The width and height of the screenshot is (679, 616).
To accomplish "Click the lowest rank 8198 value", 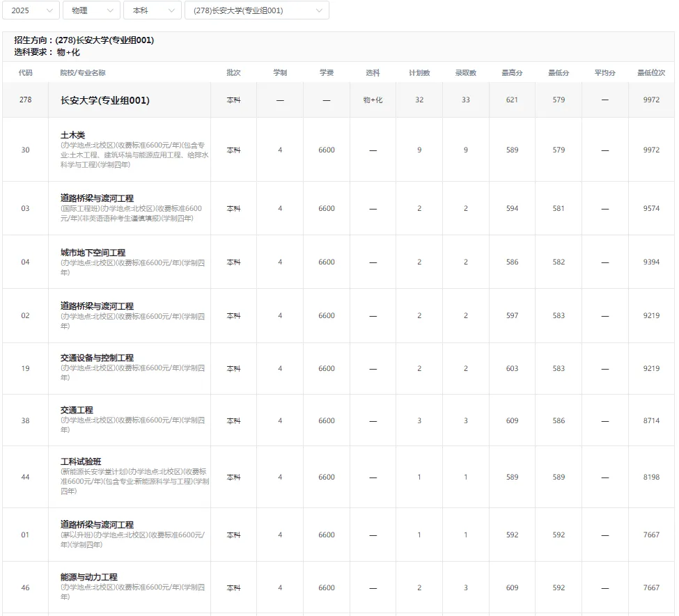I will point(651,477).
